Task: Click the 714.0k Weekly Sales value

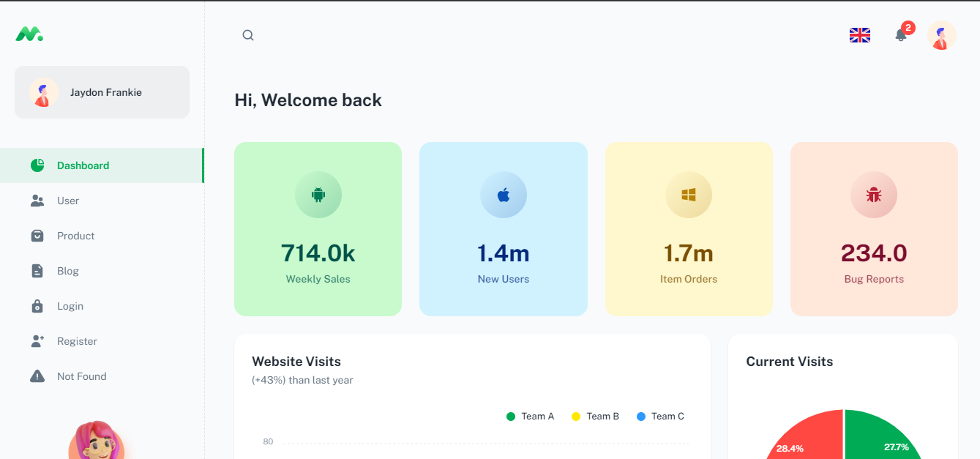Action: [x=318, y=253]
